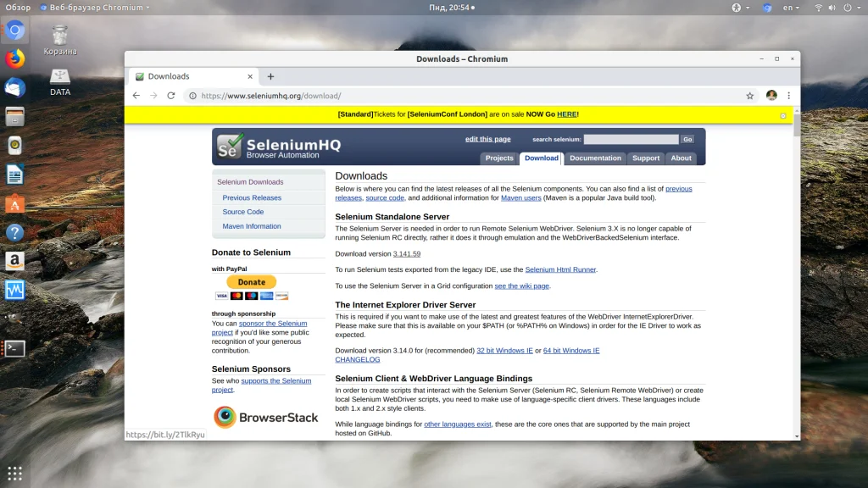Focus the search selenium input field

click(x=631, y=140)
